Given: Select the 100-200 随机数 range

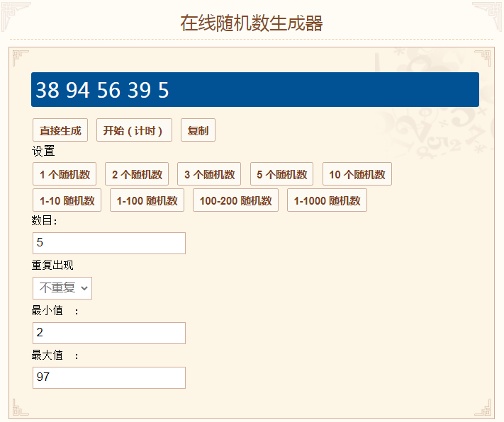Looking at the screenshot, I should [x=235, y=200].
